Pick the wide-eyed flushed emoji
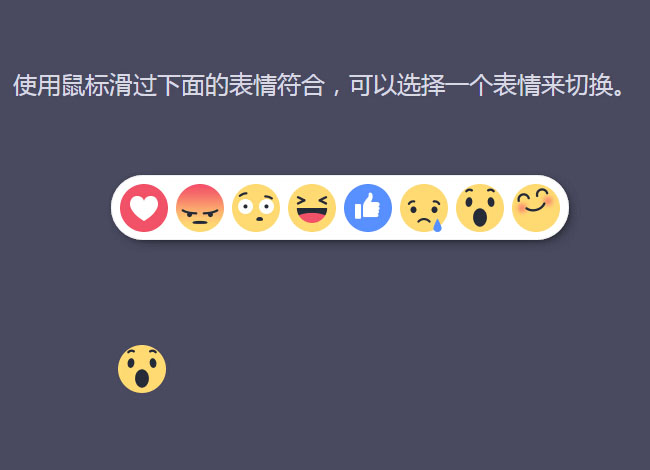 256,208
